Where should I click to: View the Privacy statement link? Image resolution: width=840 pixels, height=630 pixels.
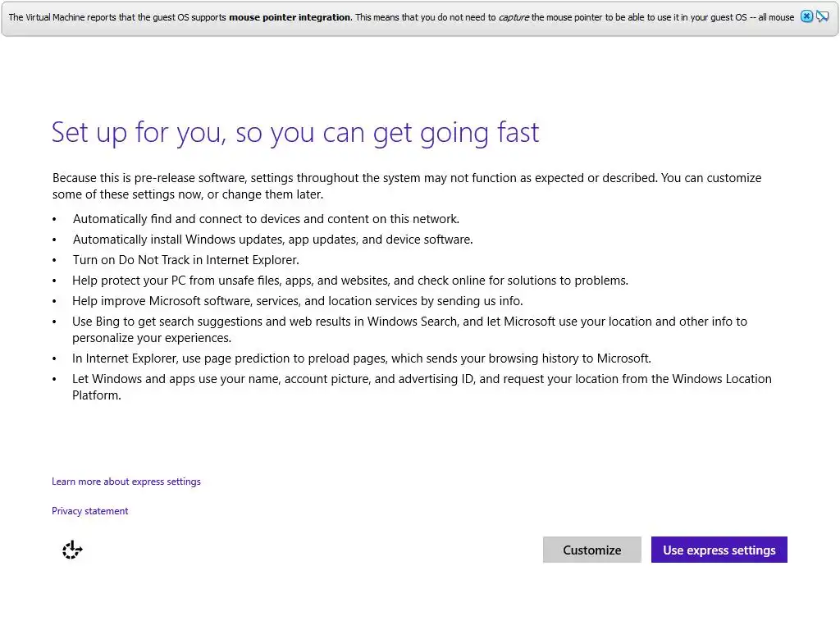tap(90, 511)
